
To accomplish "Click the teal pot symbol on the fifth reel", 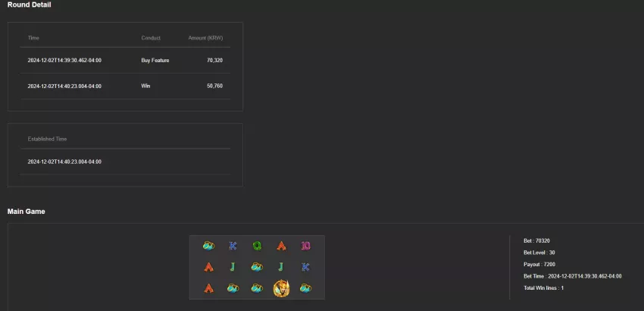I will pos(305,288).
